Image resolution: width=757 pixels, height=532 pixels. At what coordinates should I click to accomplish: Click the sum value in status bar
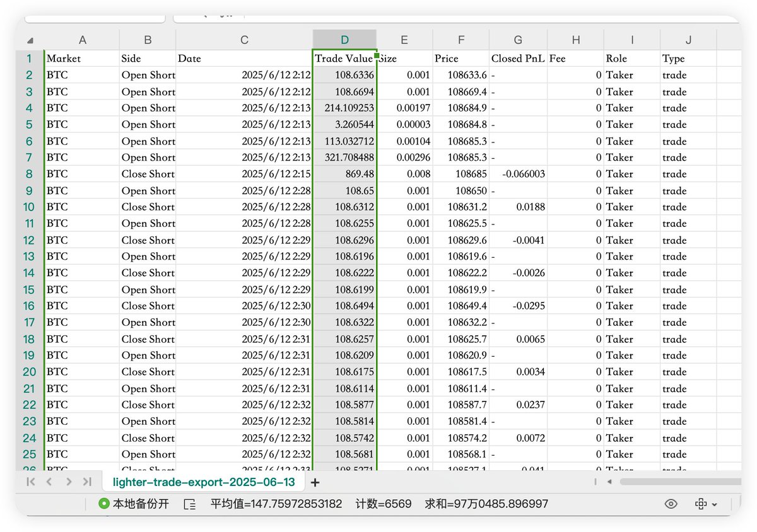(x=486, y=504)
